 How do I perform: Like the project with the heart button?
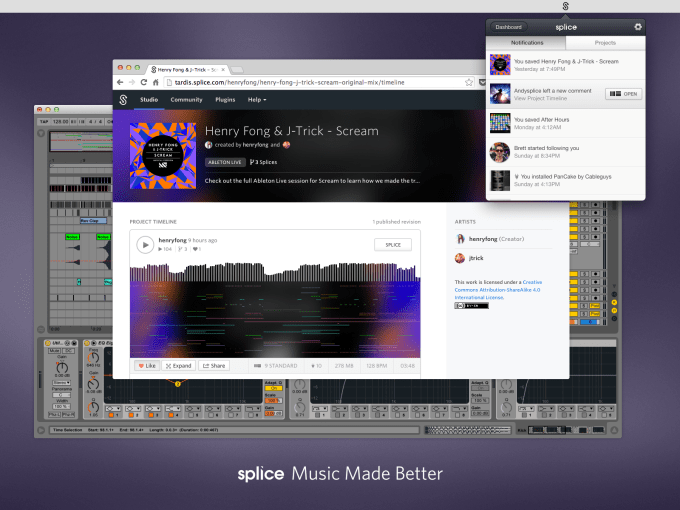[x=146, y=366]
